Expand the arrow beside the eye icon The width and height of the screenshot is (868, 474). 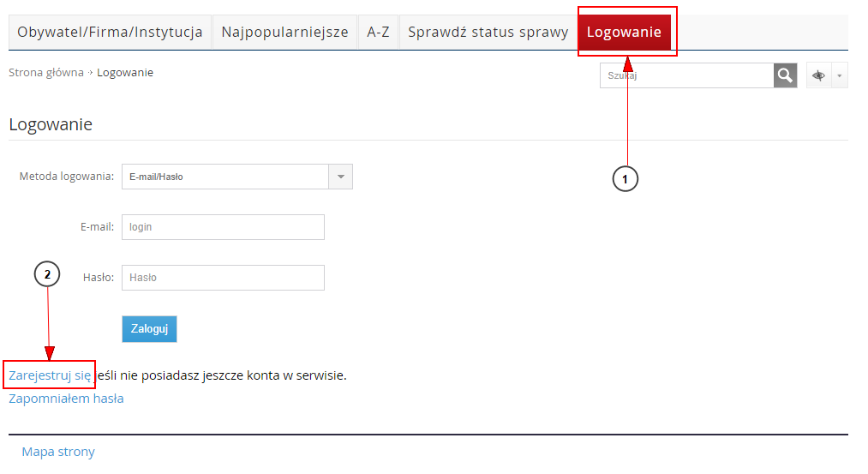pyautogui.click(x=840, y=75)
